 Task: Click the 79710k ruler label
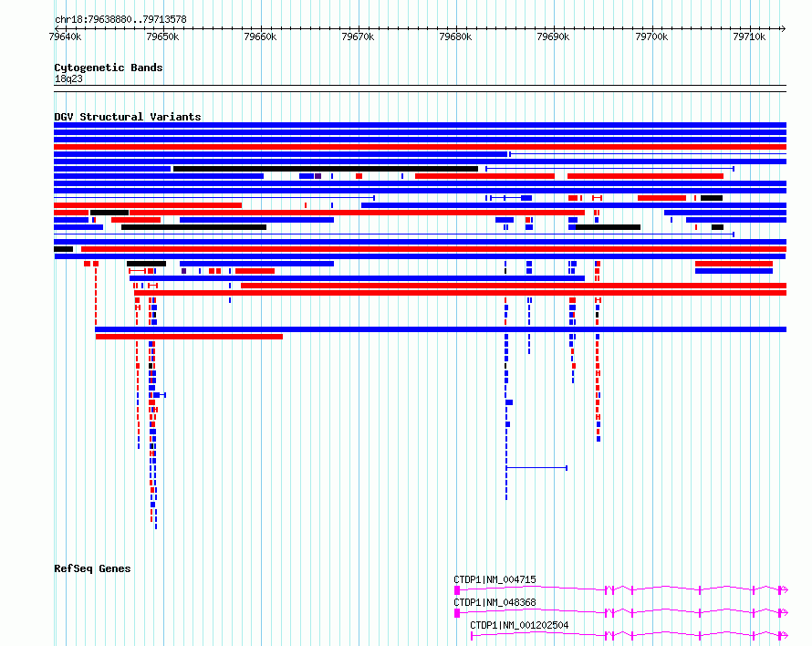pyautogui.click(x=749, y=36)
